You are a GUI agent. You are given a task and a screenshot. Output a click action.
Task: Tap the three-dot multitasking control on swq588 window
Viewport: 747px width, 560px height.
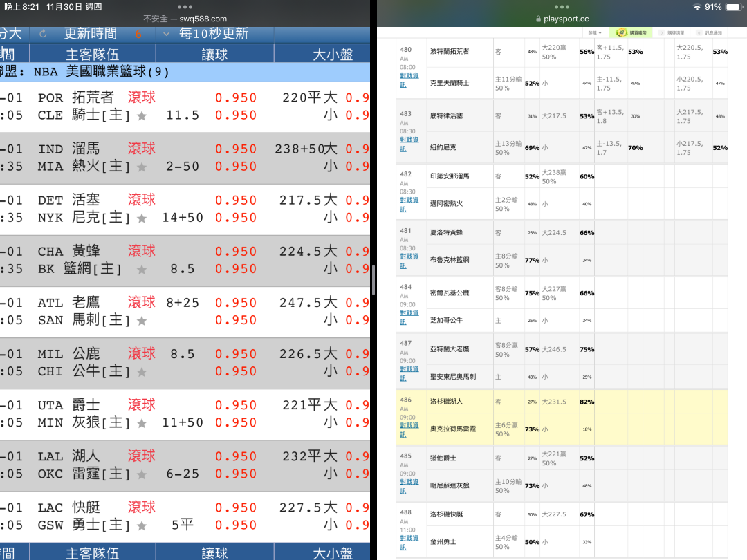(185, 7)
